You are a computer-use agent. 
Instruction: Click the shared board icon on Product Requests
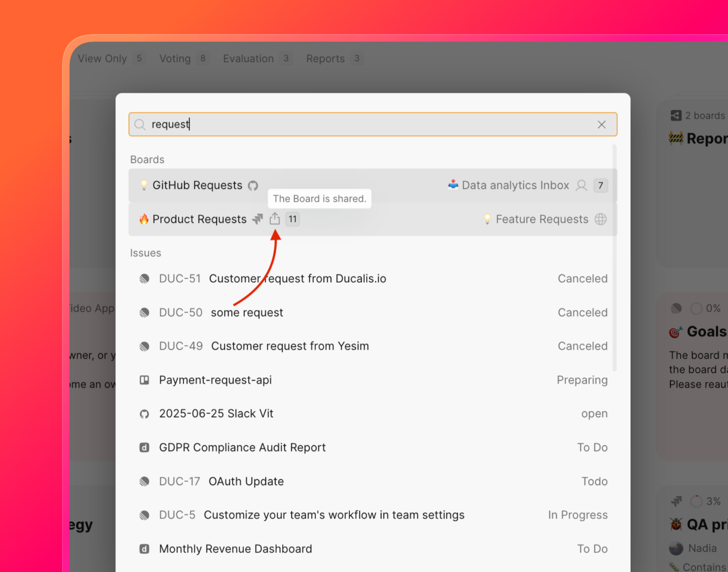click(x=275, y=219)
